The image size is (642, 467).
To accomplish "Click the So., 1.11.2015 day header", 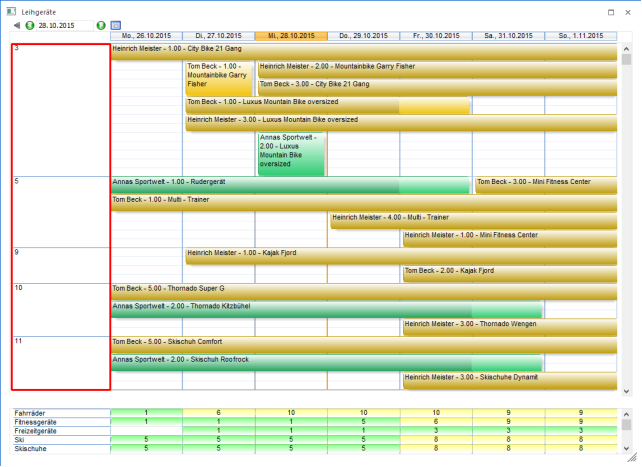I will 581,36.
